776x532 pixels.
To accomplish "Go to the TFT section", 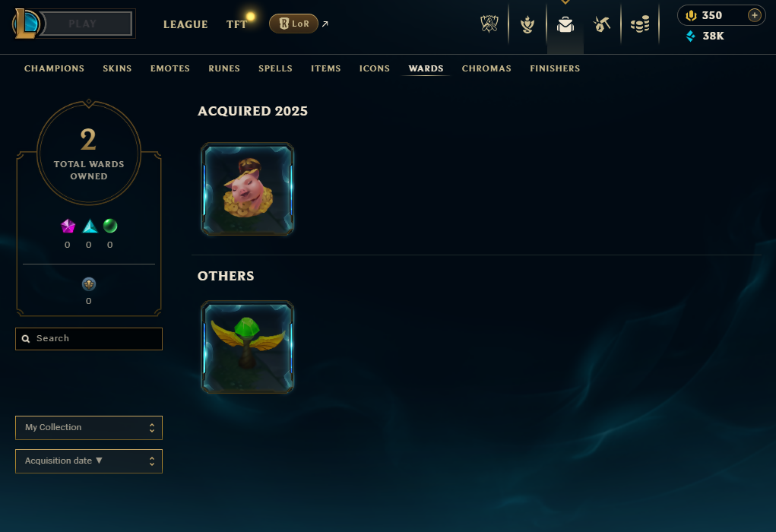I will pyautogui.click(x=236, y=24).
